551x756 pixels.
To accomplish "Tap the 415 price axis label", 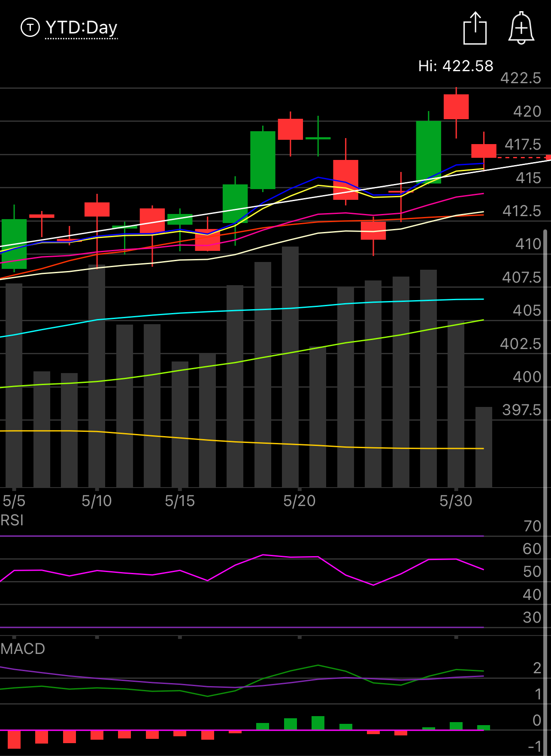I will [528, 178].
